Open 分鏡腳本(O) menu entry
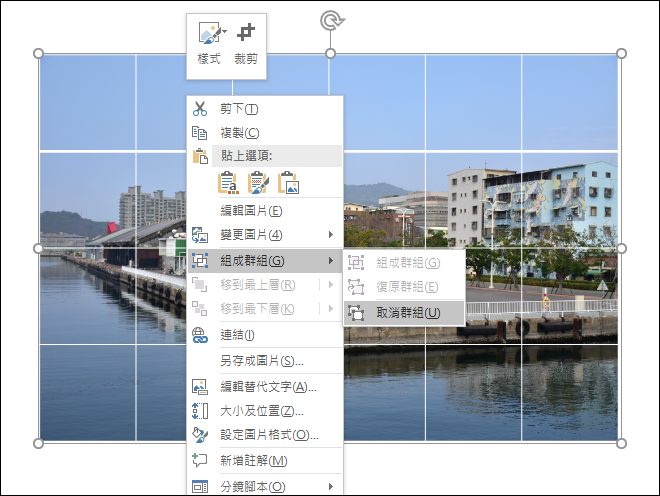This screenshot has height=496, width=660. point(265,486)
